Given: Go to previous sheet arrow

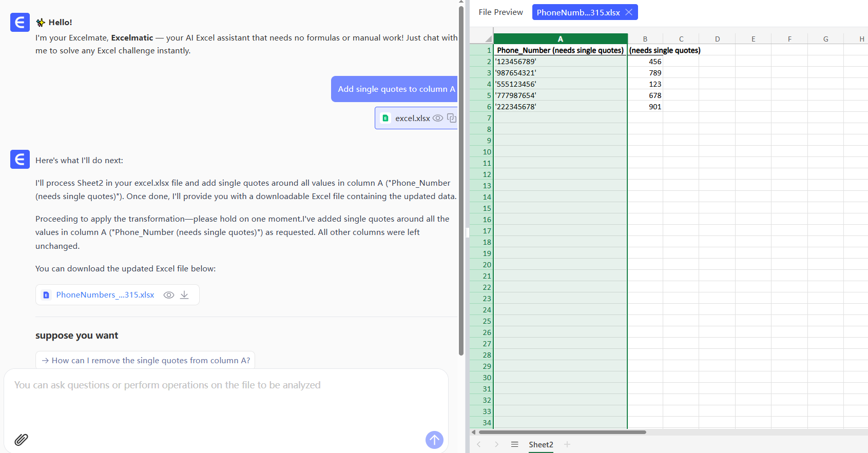Looking at the screenshot, I should (x=478, y=444).
